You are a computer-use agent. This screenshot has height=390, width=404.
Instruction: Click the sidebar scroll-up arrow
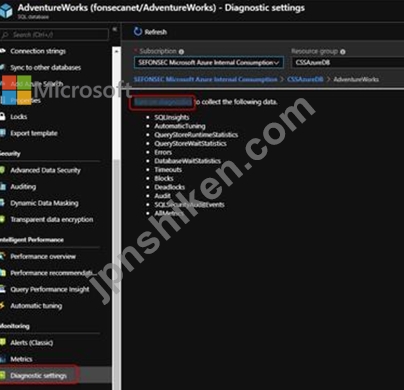(x=116, y=51)
